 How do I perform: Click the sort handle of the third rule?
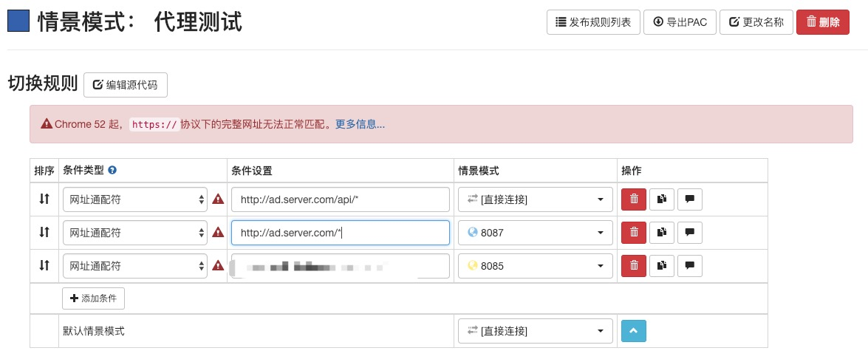(x=44, y=265)
